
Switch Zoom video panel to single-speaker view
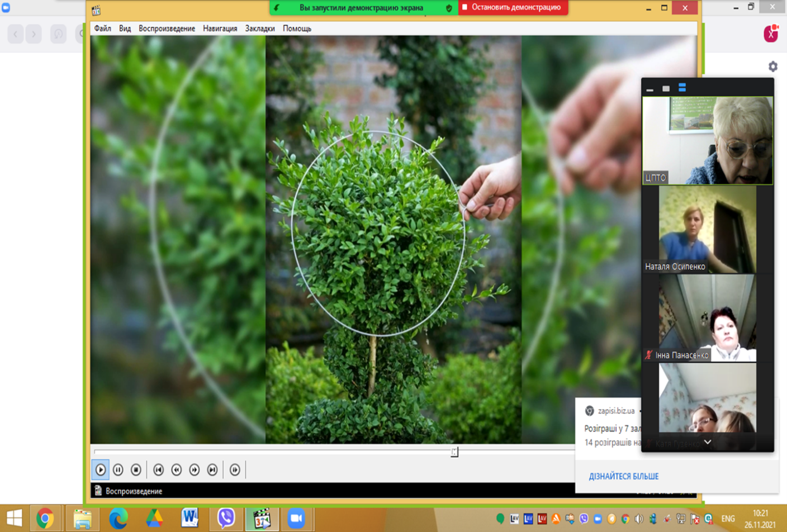click(666, 88)
